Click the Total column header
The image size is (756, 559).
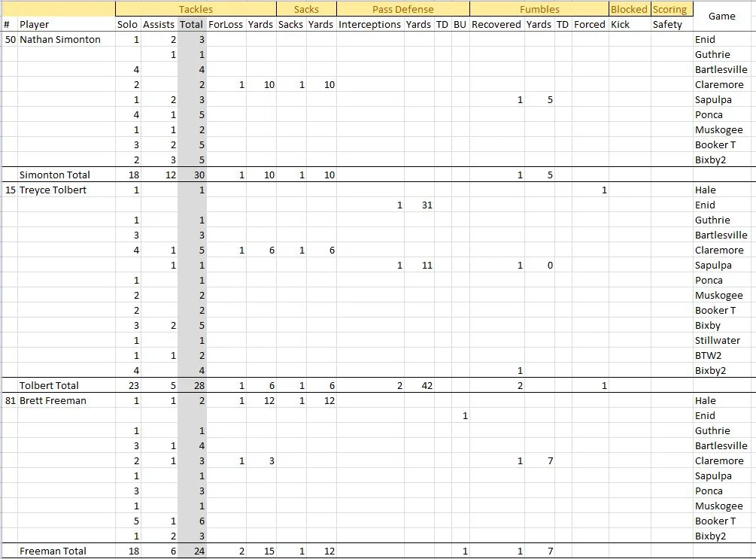191,24
